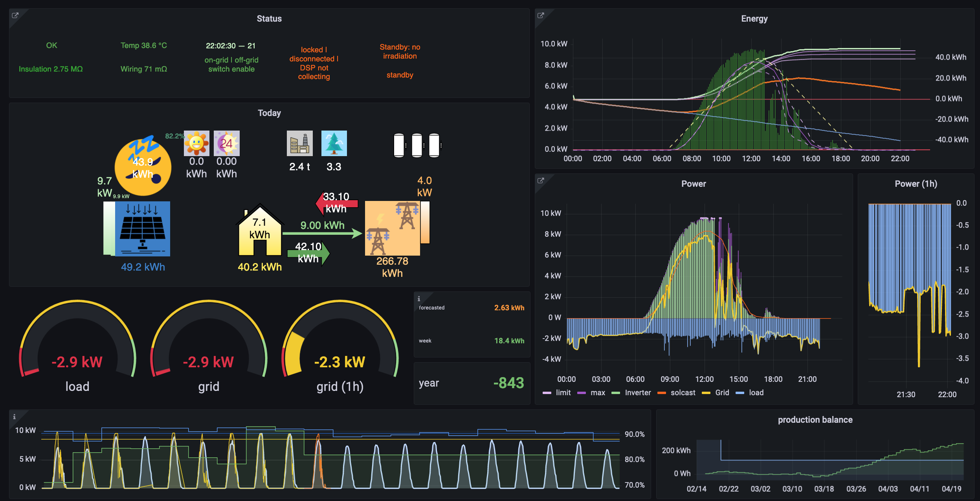
Task: Toggle the load series in legend
Action: coord(756,392)
